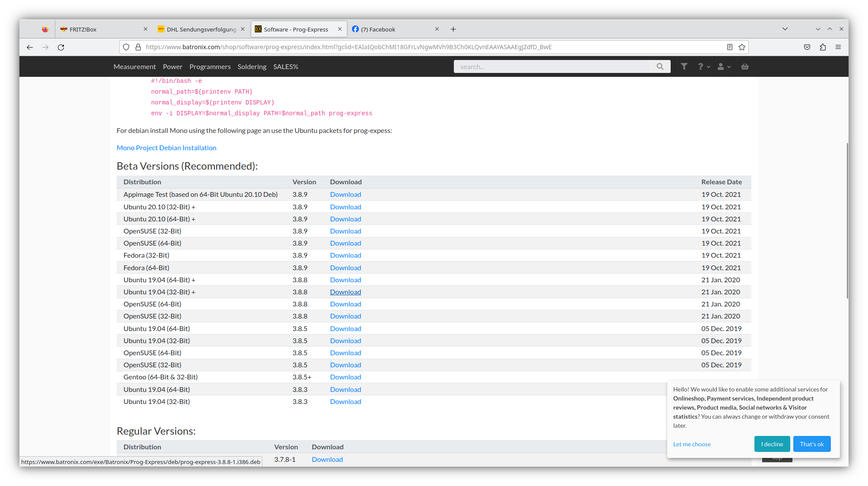Screen dimensions: 868x486
Task: Open Mono Project Debian Installation link
Action: click(166, 148)
